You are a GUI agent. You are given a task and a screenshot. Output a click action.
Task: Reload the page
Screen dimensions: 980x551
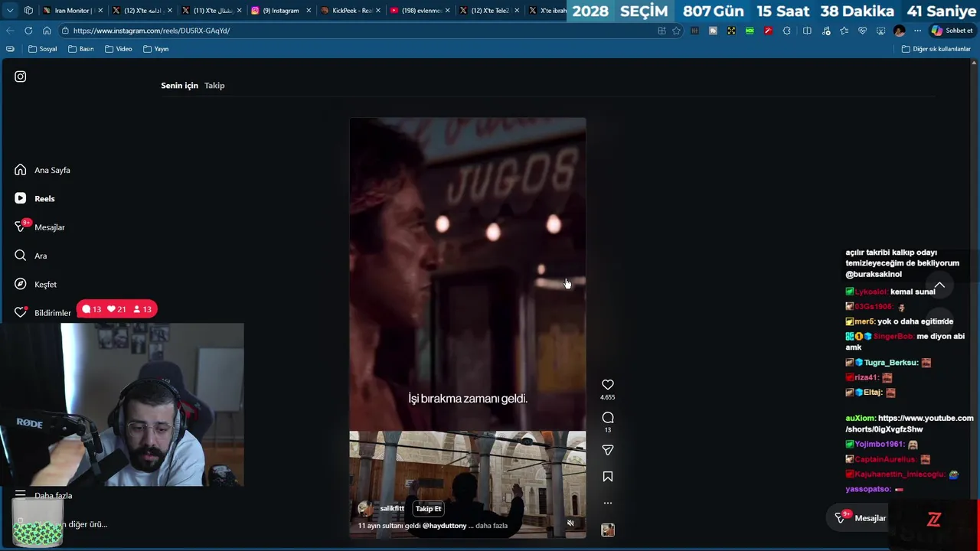(x=28, y=31)
